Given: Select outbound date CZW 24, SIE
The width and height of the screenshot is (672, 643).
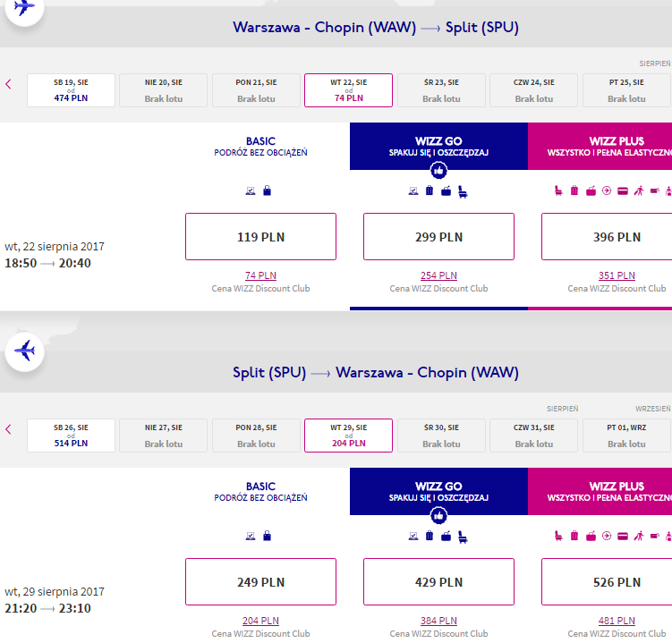Looking at the screenshot, I should 533,90.
